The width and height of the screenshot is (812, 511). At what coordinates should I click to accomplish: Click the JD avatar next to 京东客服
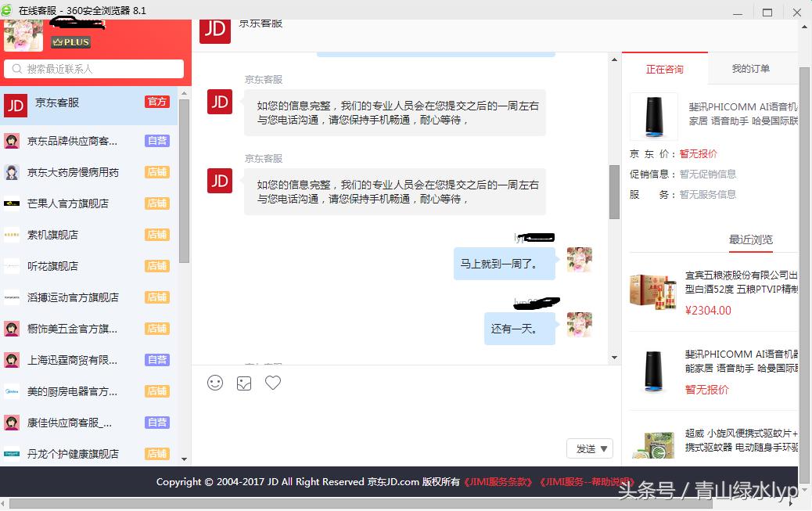pyautogui.click(x=15, y=105)
